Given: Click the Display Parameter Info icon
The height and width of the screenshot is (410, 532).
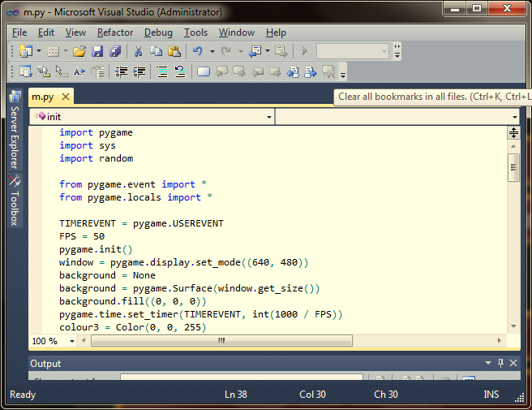Looking at the screenshot, I should [44, 71].
